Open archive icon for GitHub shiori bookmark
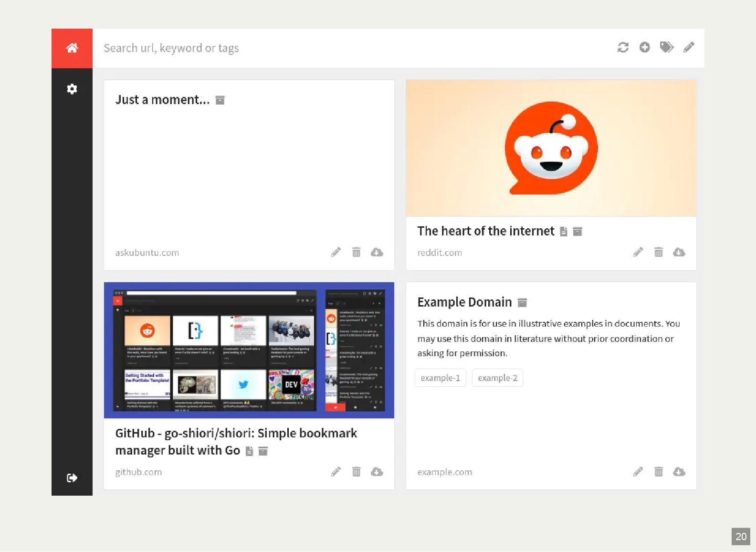756x552 pixels. [263, 451]
